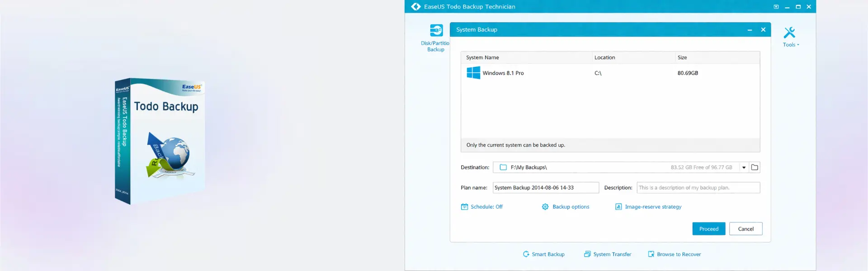Click the EaseUS Todo Backup product box
Image resolution: width=868 pixels, height=271 pixels.
point(160,141)
